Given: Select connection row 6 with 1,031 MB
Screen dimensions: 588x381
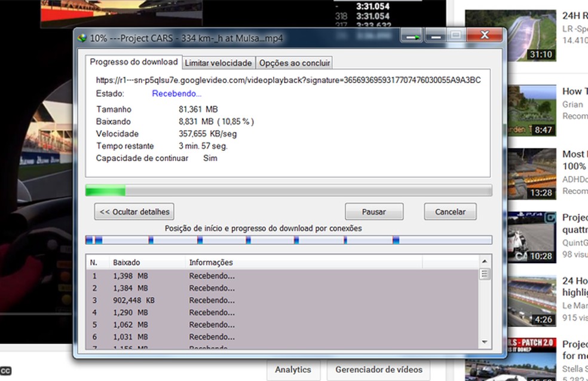Looking at the screenshot, I should click(283, 337).
